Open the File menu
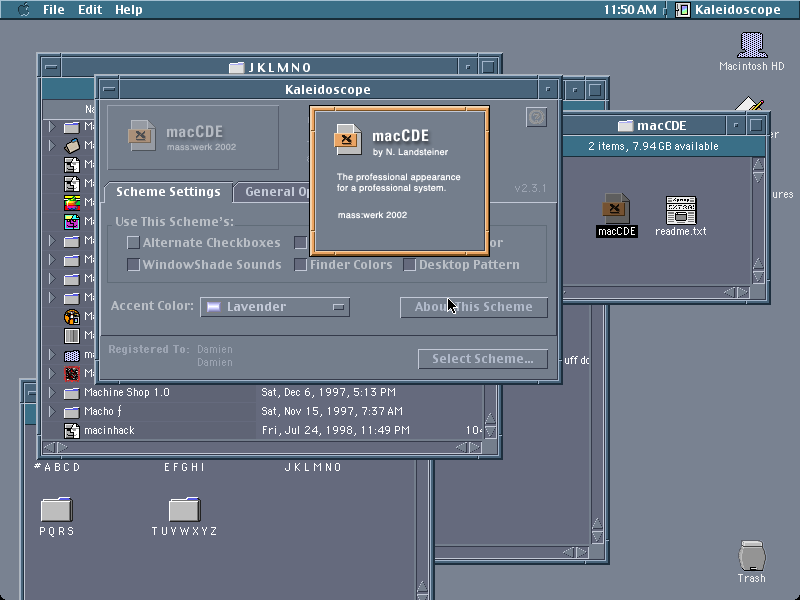Screen dimensions: 800x600 [54, 10]
